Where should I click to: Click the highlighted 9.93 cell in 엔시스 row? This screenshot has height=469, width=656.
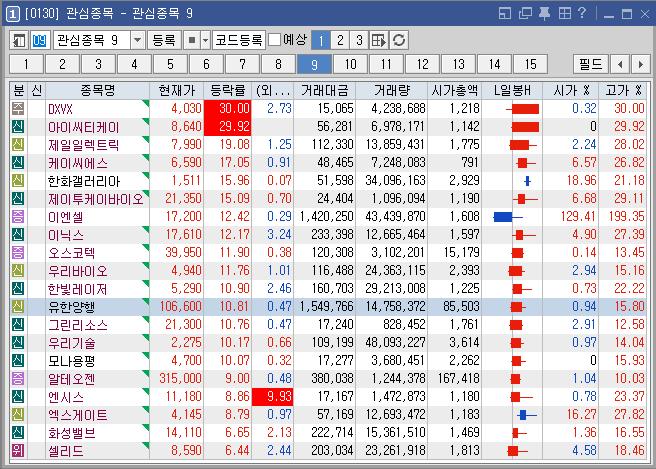272,397
